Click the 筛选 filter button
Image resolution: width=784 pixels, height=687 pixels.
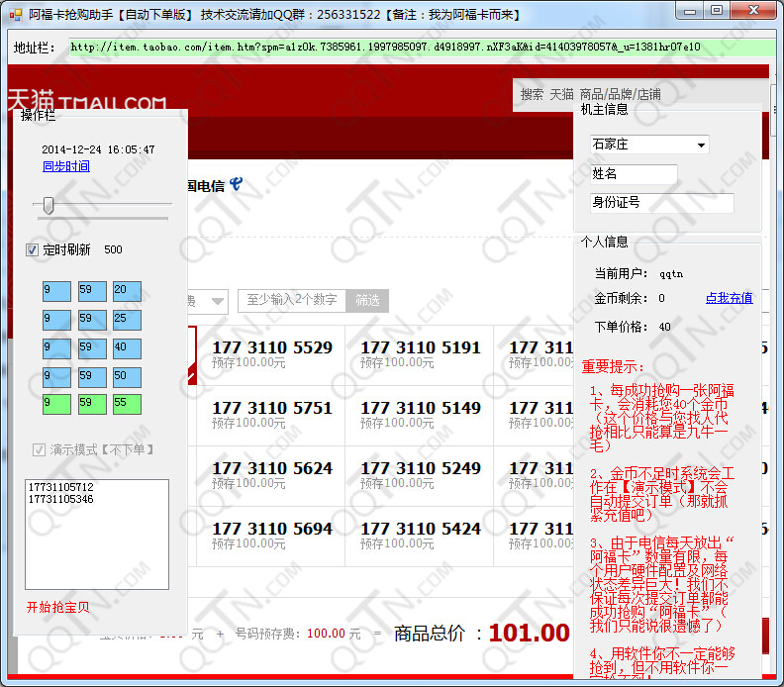pos(367,300)
